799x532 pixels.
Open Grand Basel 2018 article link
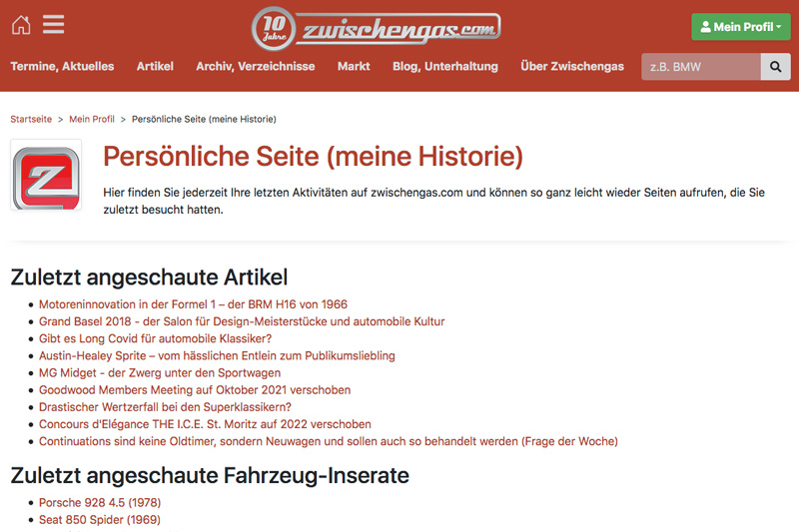pyautogui.click(x=242, y=321)
